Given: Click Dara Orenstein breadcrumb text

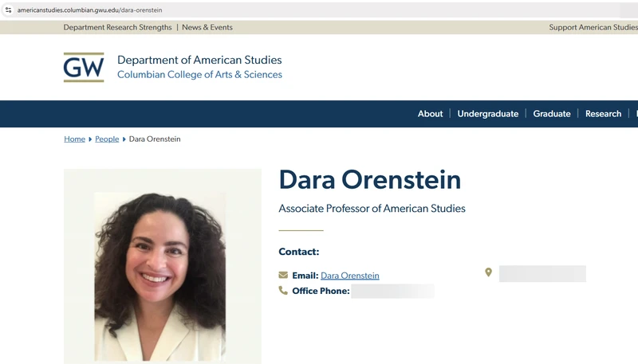Looking at the screenshot, I should point(155,139).
